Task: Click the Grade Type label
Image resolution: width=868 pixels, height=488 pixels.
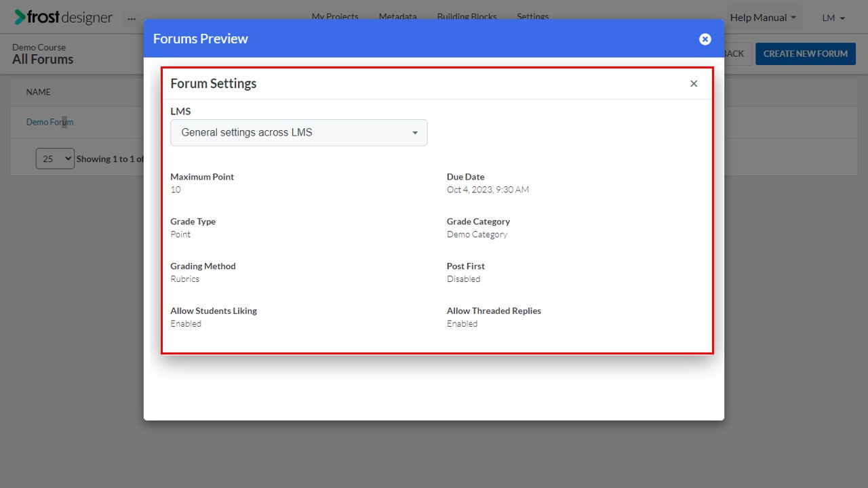Action: [193, 222]
